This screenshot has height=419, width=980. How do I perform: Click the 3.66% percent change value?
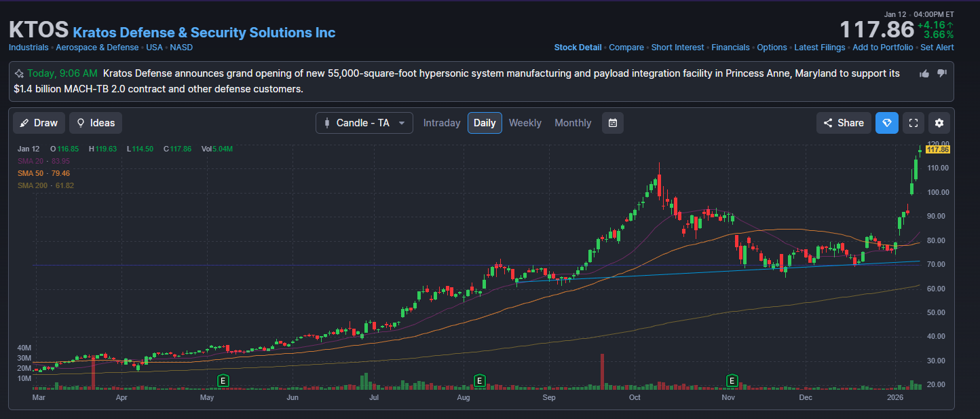click(x=939, y=35)
